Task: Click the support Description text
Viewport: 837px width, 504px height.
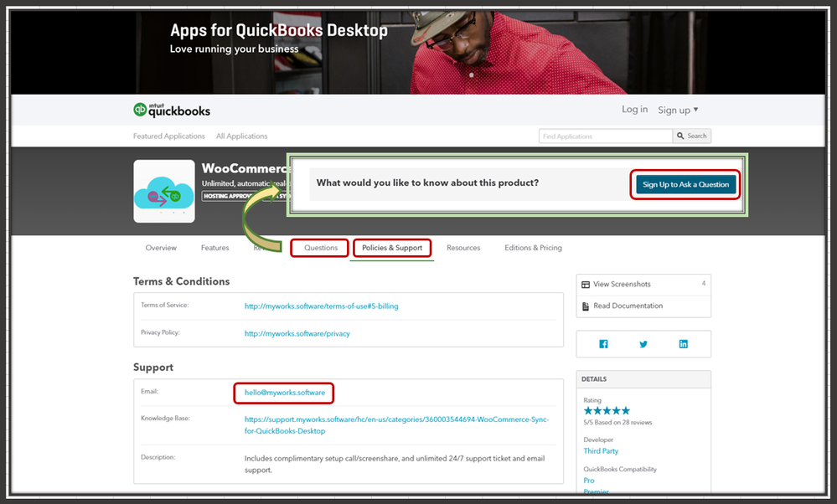Action: pyautogui.click(x=395, y=464)
